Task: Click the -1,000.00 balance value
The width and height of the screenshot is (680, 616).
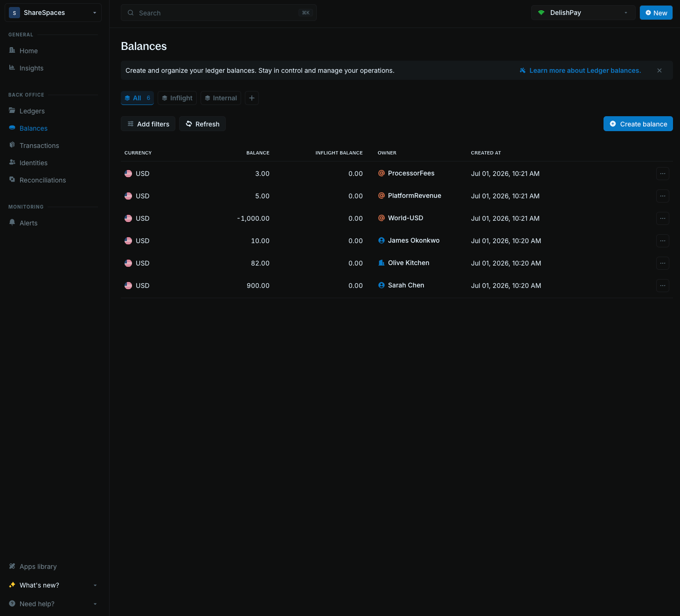Action: [253, 218]
